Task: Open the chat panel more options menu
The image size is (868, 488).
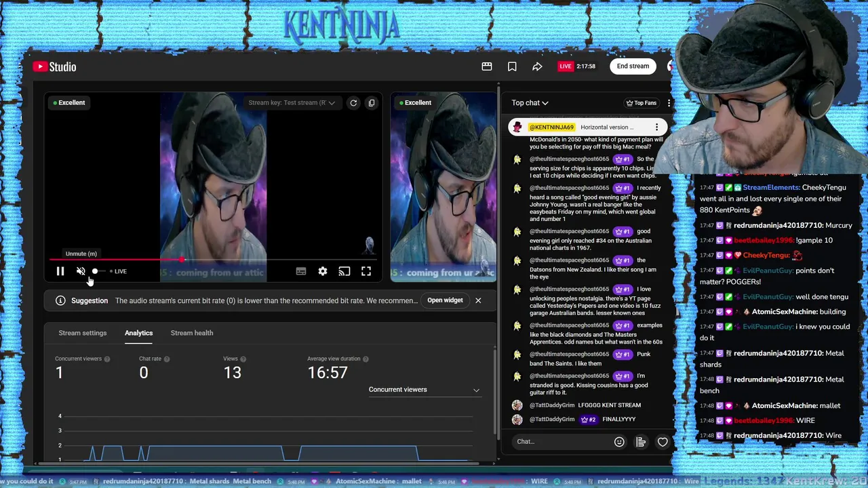Action: point(669,103)
